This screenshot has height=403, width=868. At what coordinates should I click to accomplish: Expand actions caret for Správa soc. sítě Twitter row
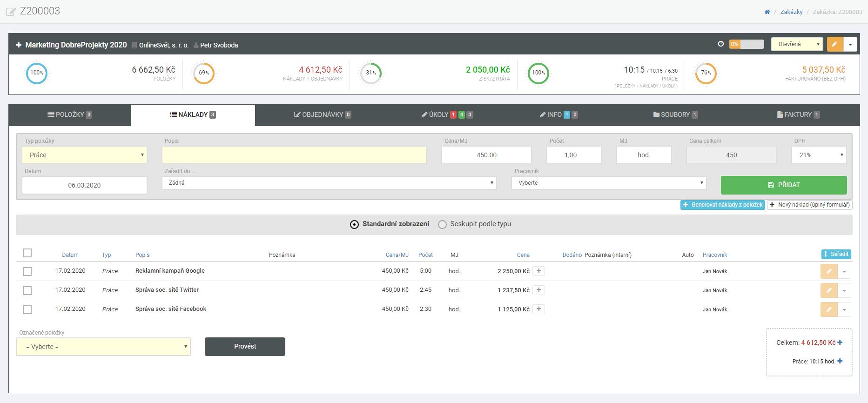[844, 290]
